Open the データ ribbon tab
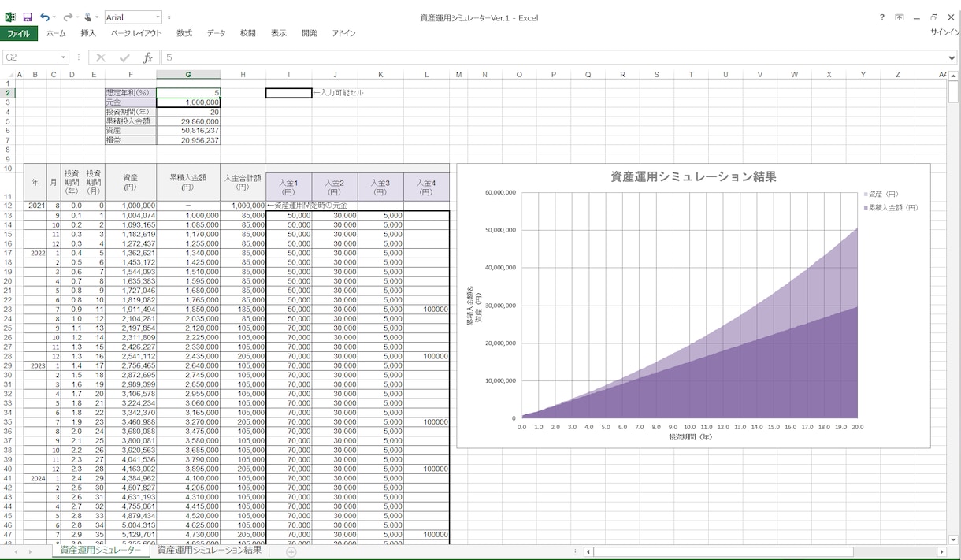 coord(216,34)
